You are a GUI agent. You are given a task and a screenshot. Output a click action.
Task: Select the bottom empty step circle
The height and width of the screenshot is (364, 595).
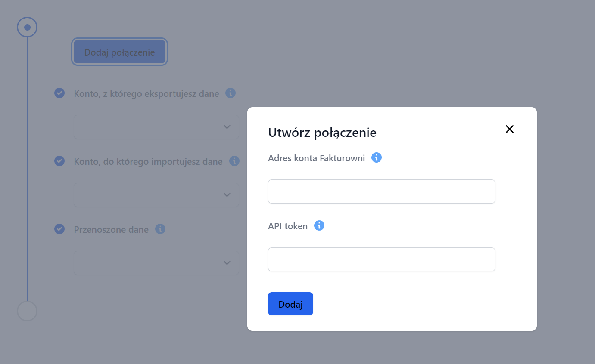tap(27, 311)
